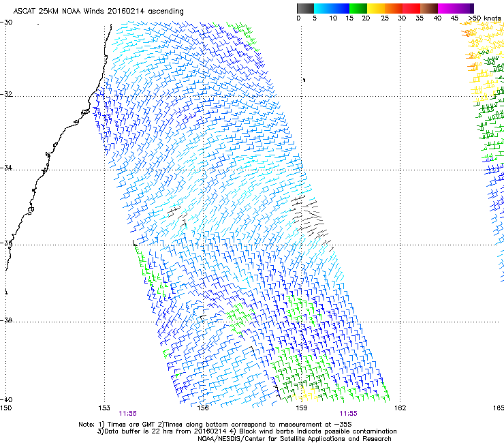Click the magenta-purple 40–50 knots legend swatch

click(456, 8)
